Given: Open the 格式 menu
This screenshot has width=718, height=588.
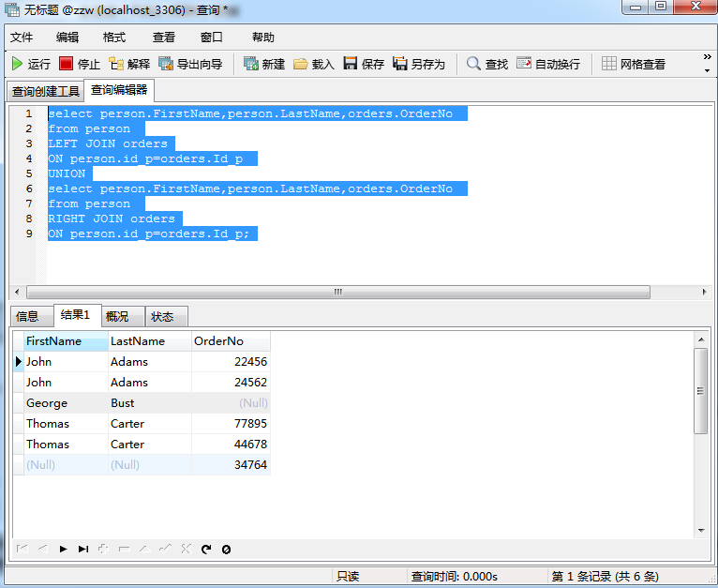Looking at the screenshot, I should tap(114, 38).
